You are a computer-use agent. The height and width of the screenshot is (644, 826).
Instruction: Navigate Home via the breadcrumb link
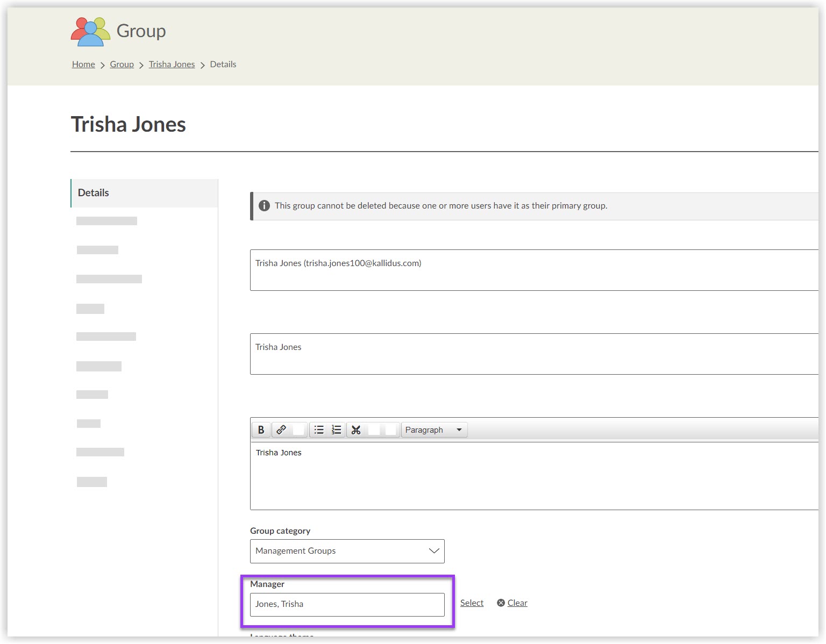coord(83,64)
